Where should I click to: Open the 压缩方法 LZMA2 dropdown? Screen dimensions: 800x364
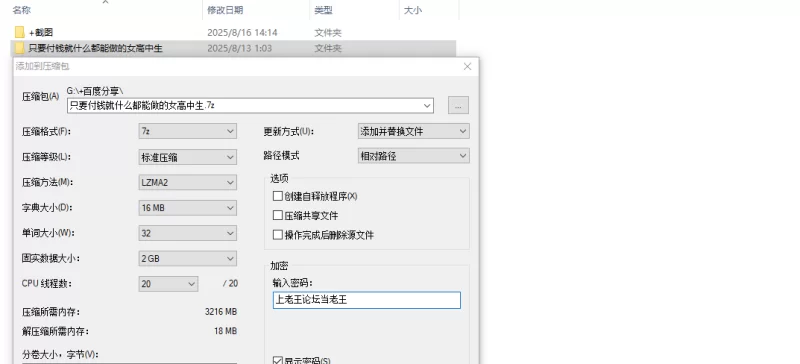pos(187,182)
